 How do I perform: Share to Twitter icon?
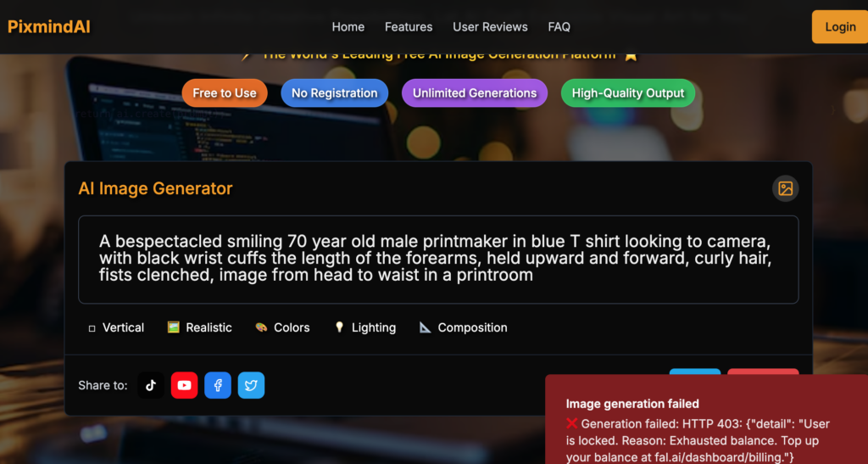(251, 385)
